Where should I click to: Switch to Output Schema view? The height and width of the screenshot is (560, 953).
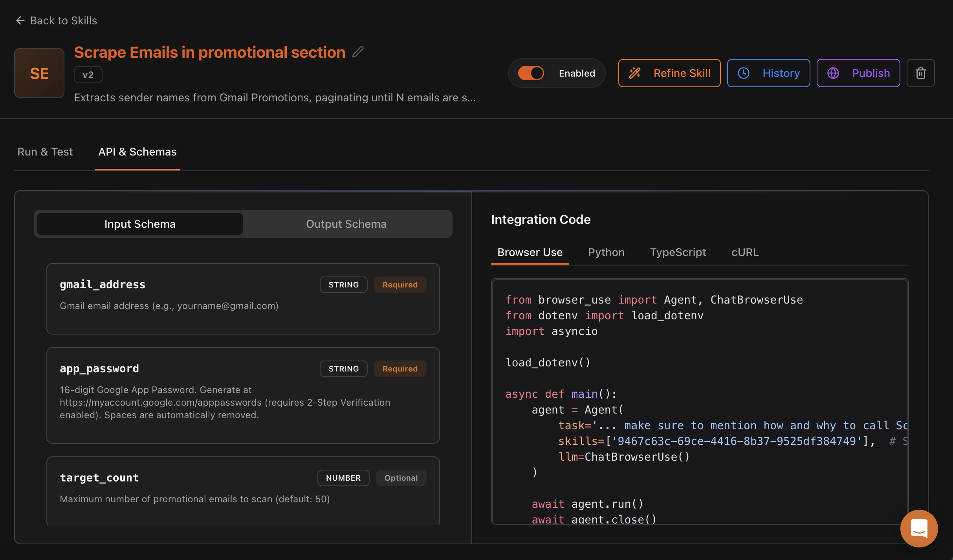click(x=346, y=224)
